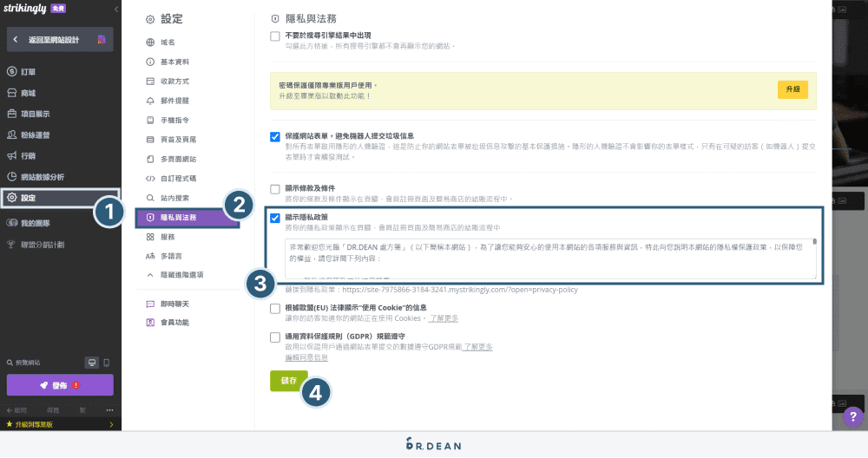Click the purple 發佈 publish button
Viewport: 868px width, 458px height.
click(x=60, y=385)
